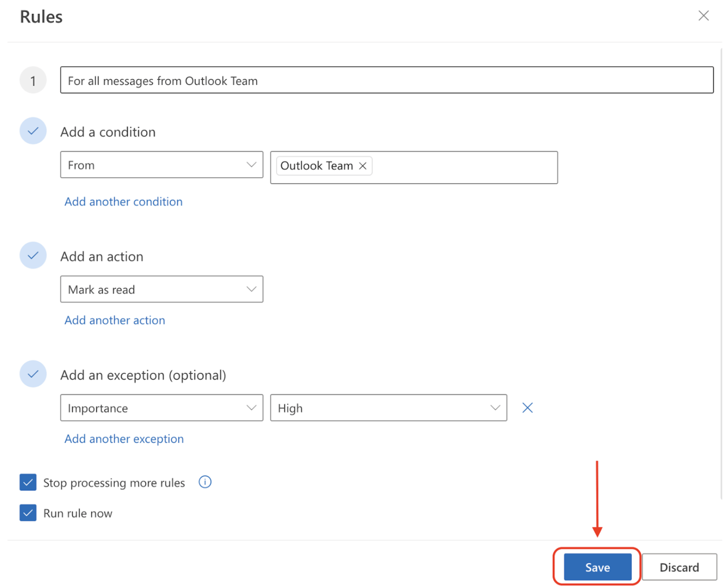Click the info icon beside Stop processing more rules
The height and width of the screenshot is (588, 723).
click(x=204, y=482)
